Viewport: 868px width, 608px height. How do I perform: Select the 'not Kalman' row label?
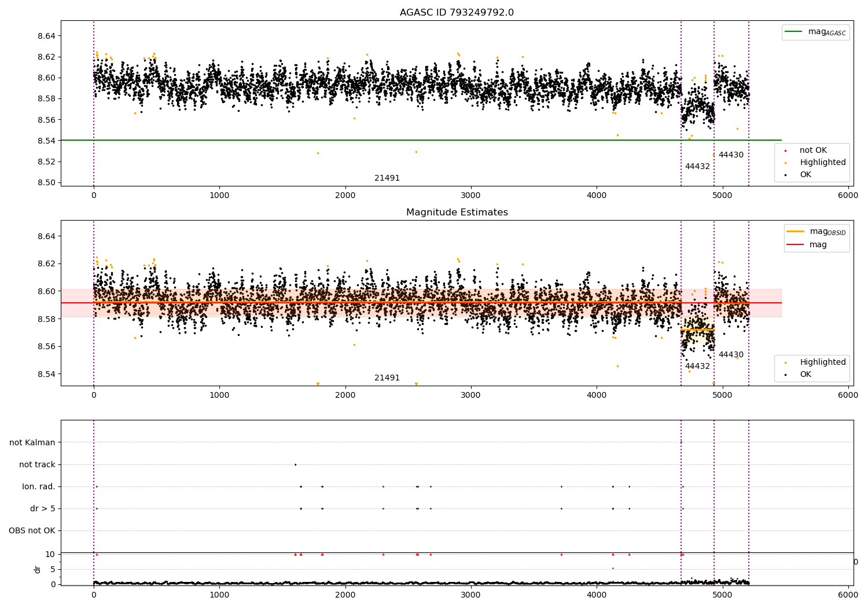pyautogui.click(x=32, y=443)
